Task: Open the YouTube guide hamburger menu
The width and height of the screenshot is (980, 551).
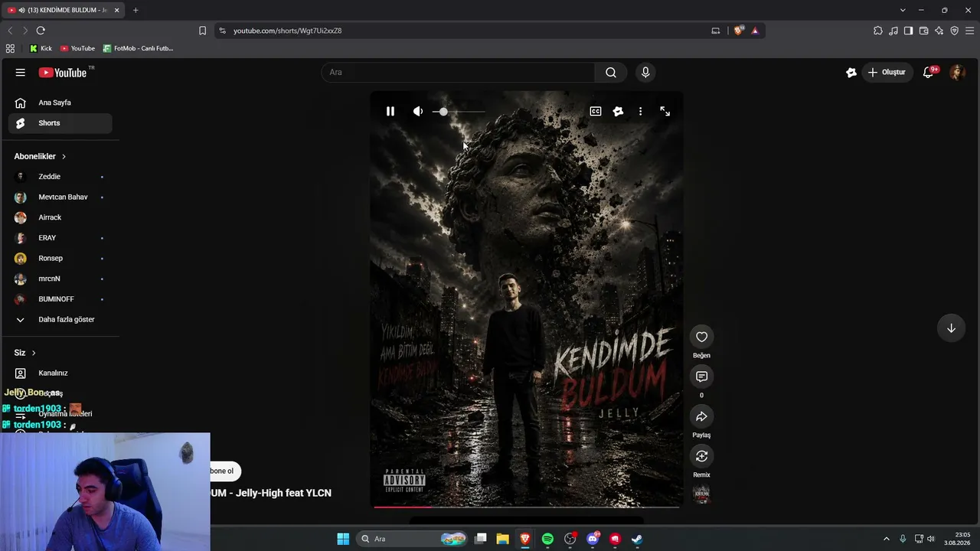Action: (21, 73)
